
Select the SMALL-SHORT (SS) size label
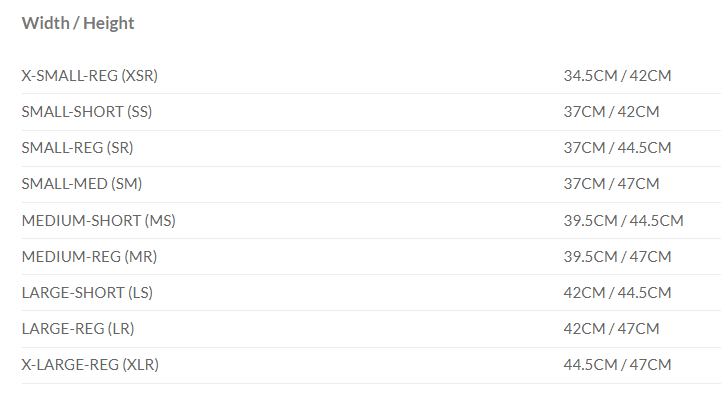[x=87, y=111]
